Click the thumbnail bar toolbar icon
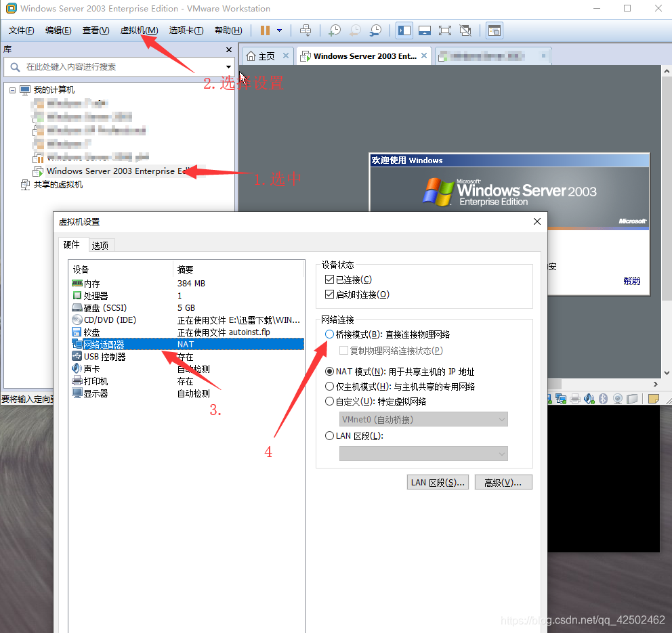 tap(425, 30)
